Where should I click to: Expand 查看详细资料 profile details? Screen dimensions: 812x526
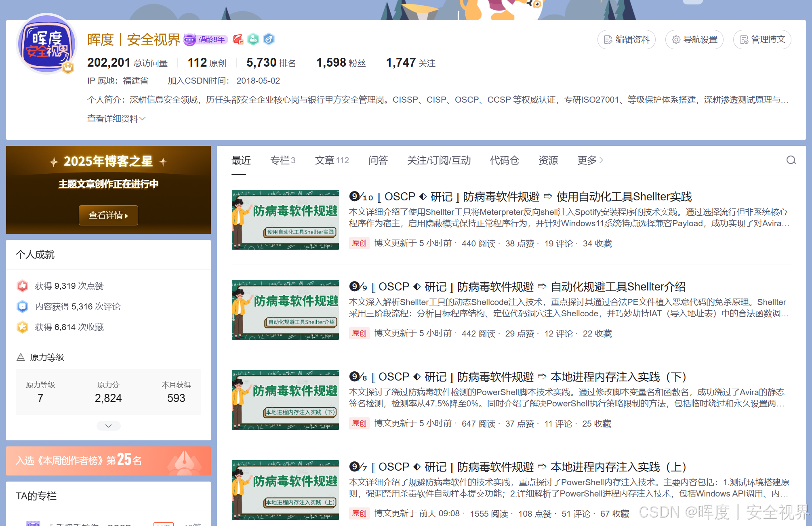coord(116,118)
